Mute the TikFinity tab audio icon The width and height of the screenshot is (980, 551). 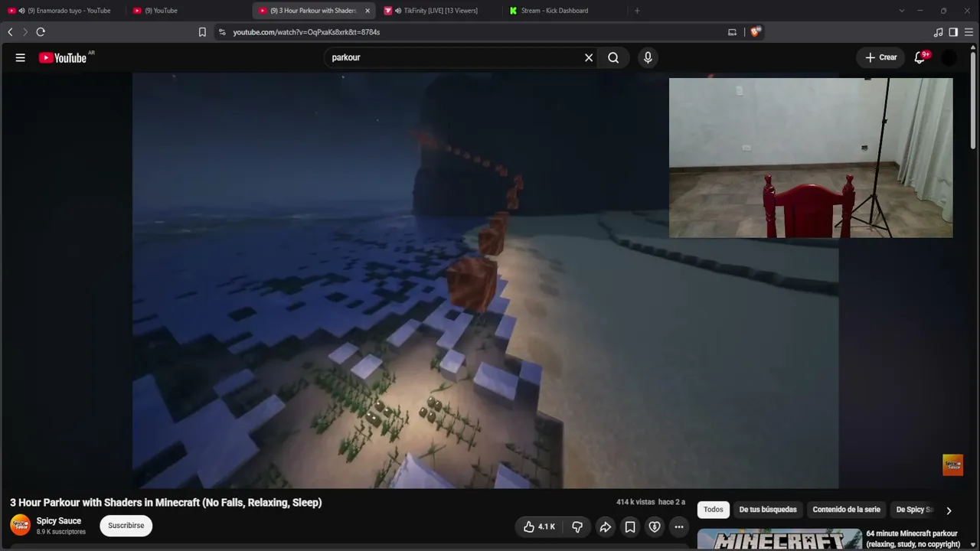pyautogui.click(x=398, y=11)
